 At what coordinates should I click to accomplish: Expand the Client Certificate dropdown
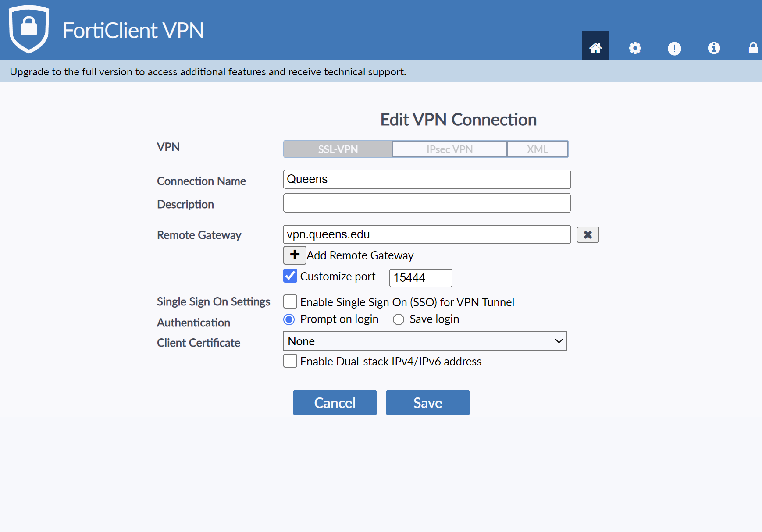[425, 341]
